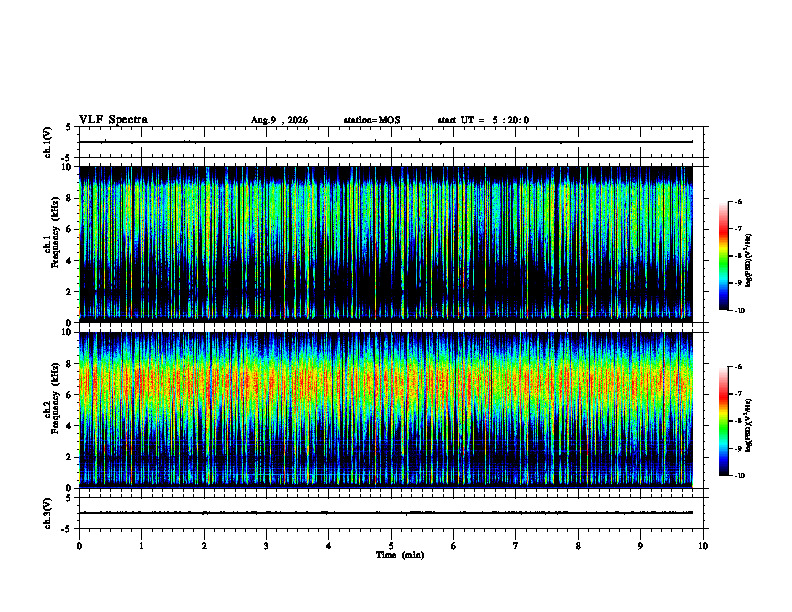Click the "10" label on the time axis
This screenshot has height=612, width=792.
click(x=703, y=546)
